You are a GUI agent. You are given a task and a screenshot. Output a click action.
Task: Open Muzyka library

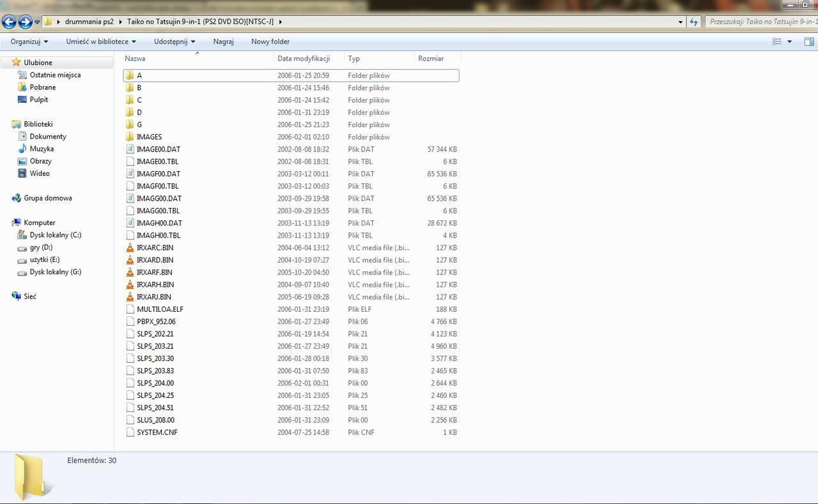pyautogui.click(x=41, y=149)
